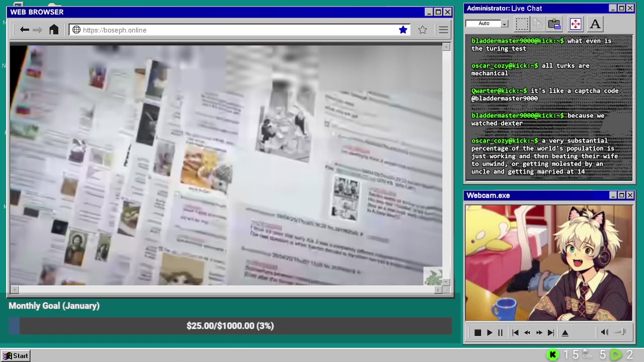Screen dimensions: 644x362
Task: Click the outlined favorites star
Action: [423, 30]
